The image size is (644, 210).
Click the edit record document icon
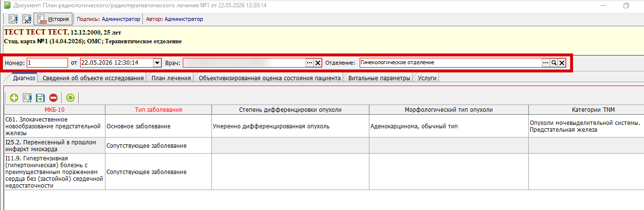click(x=27, y=98)
